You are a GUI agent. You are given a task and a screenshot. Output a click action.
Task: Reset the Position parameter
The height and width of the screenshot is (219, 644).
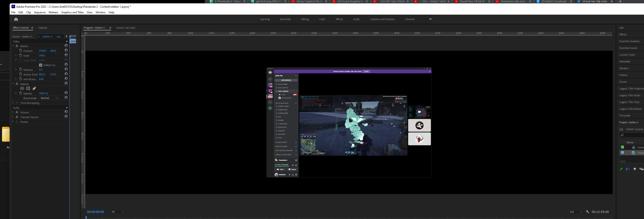coord(66,50)
